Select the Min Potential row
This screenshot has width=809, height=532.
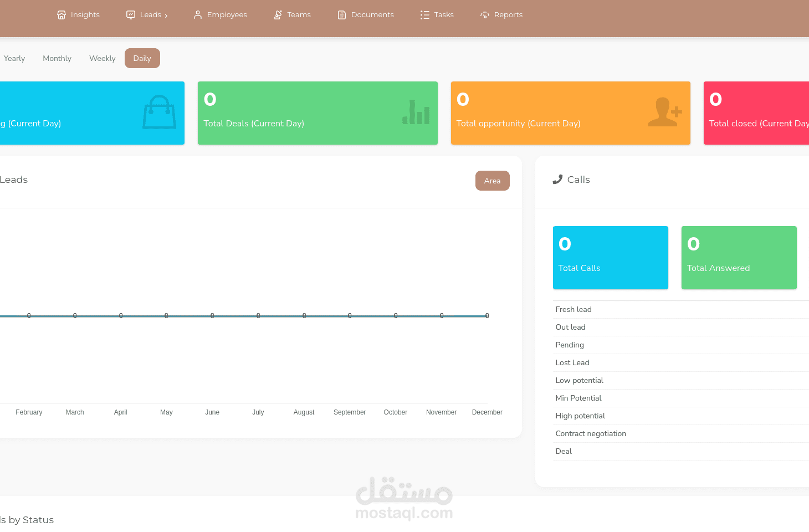click(x=681, y=398)
